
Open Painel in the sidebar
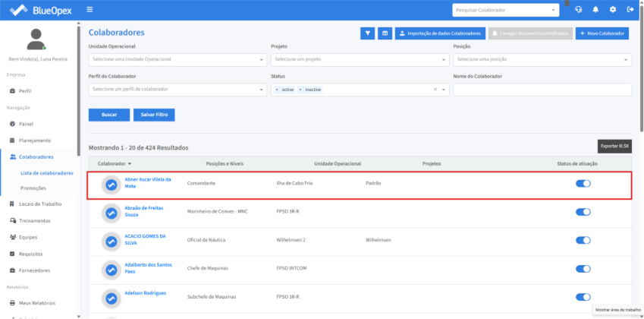26,124
